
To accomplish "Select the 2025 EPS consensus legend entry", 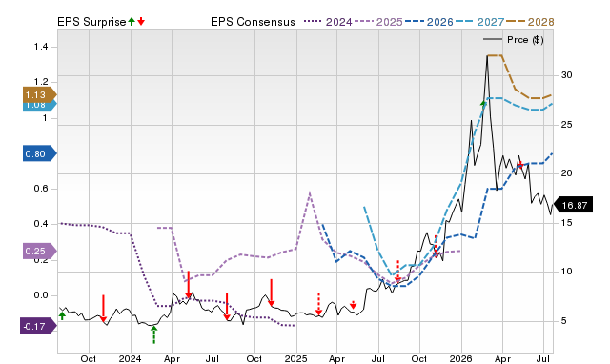I will pos(378,22).
